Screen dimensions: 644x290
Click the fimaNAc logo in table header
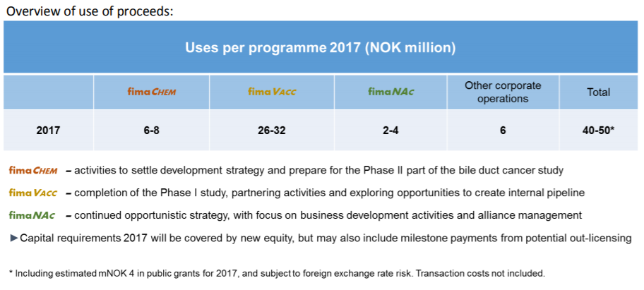[x=390, y=92]
